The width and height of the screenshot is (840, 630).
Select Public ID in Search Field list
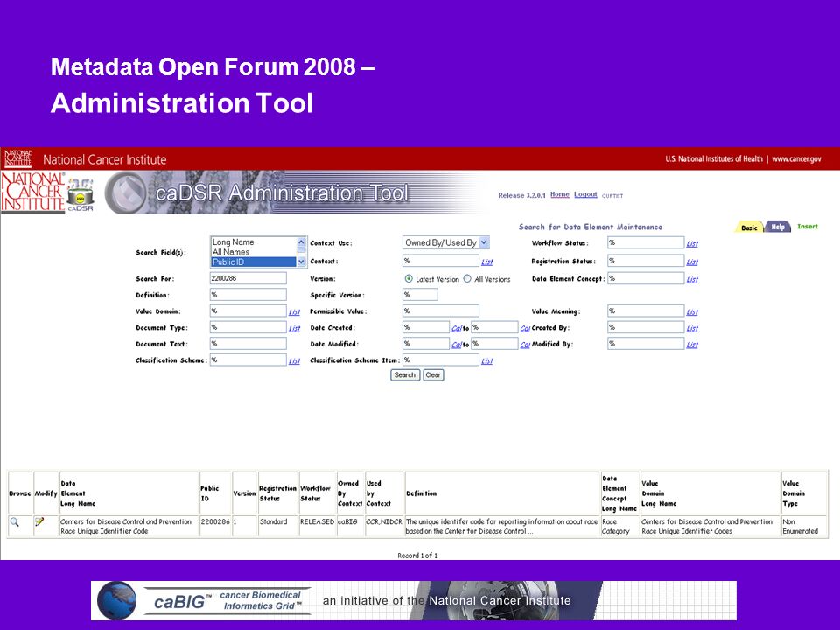(254, 262)
